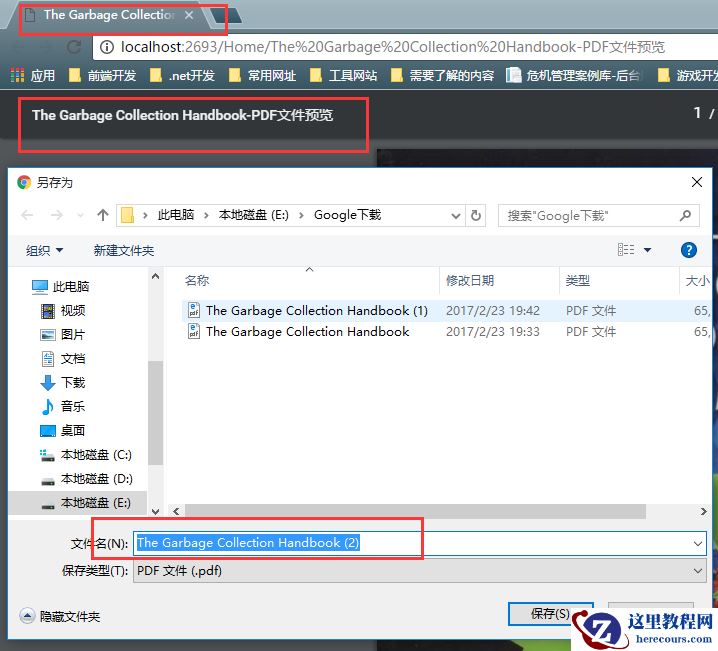Screen dimensions: 718x651
Task: Open the 前端开发 bookmark folder
Action: click(102, 75)
